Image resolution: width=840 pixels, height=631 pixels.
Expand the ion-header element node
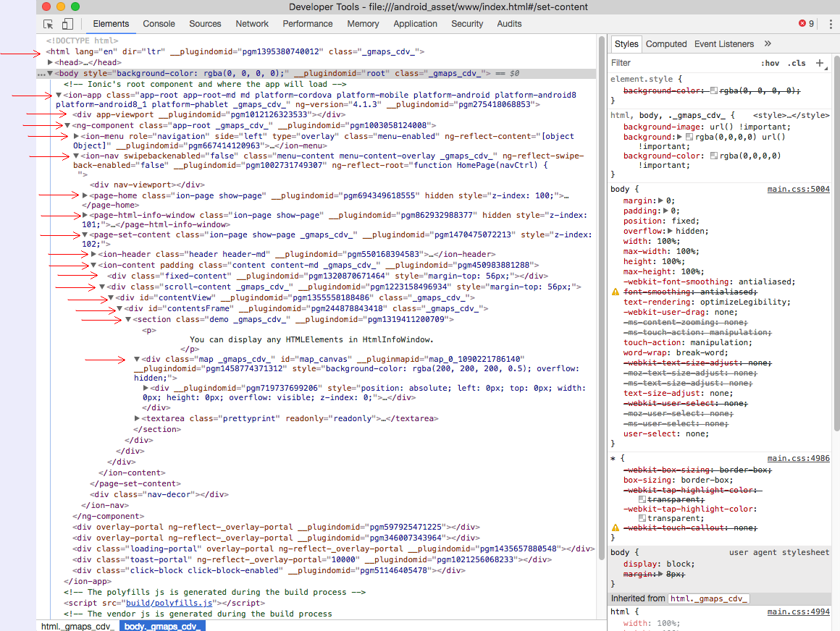click(x=93, y=254)
